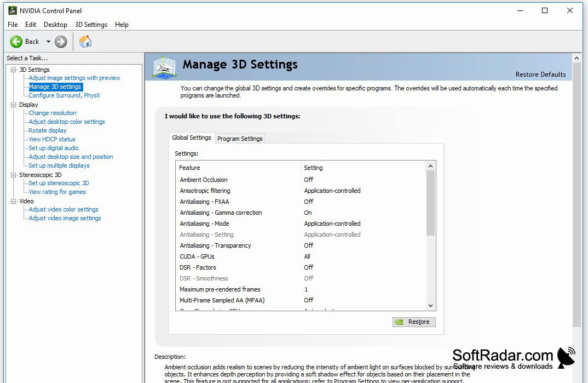This screenshot has width=588, height=383.
Task: Click the Manage 3D Settings header icon
Action: [164, 67]
